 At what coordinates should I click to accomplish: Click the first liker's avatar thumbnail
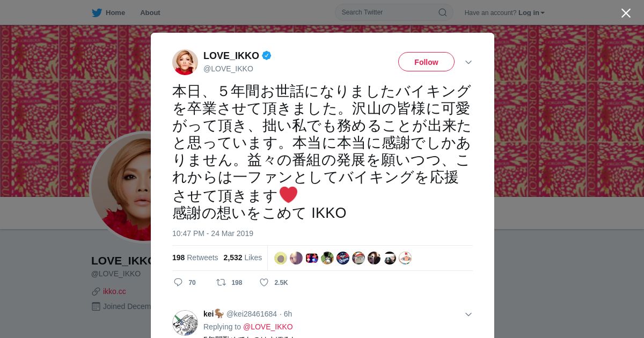[x=281, y=258]
